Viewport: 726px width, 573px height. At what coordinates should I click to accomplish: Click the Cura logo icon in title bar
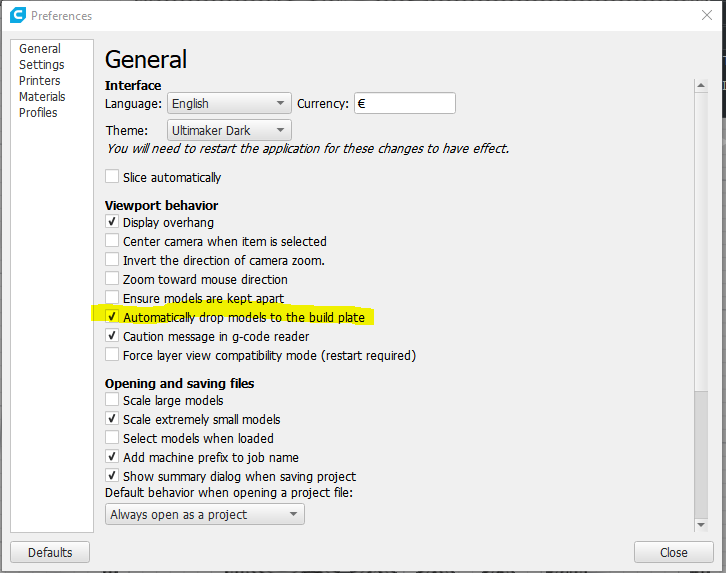point(18,15)
